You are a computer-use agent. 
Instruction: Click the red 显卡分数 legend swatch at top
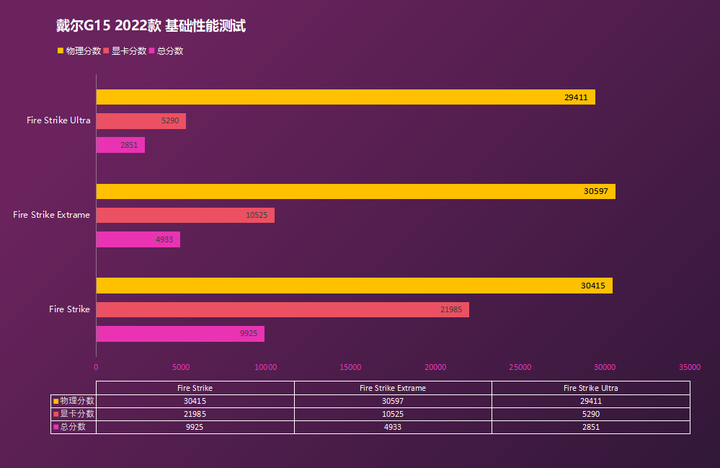[x=106, y=51]
